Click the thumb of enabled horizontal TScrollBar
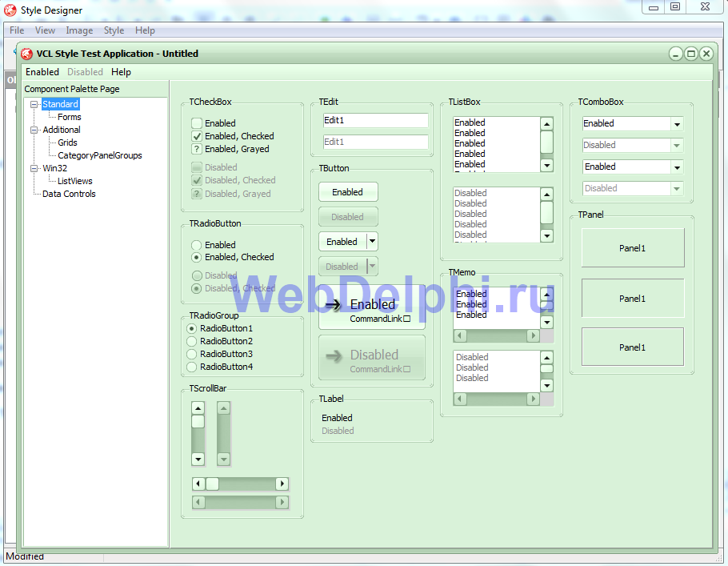The height and width of the screenshot is (566, 728). (212, 484)
